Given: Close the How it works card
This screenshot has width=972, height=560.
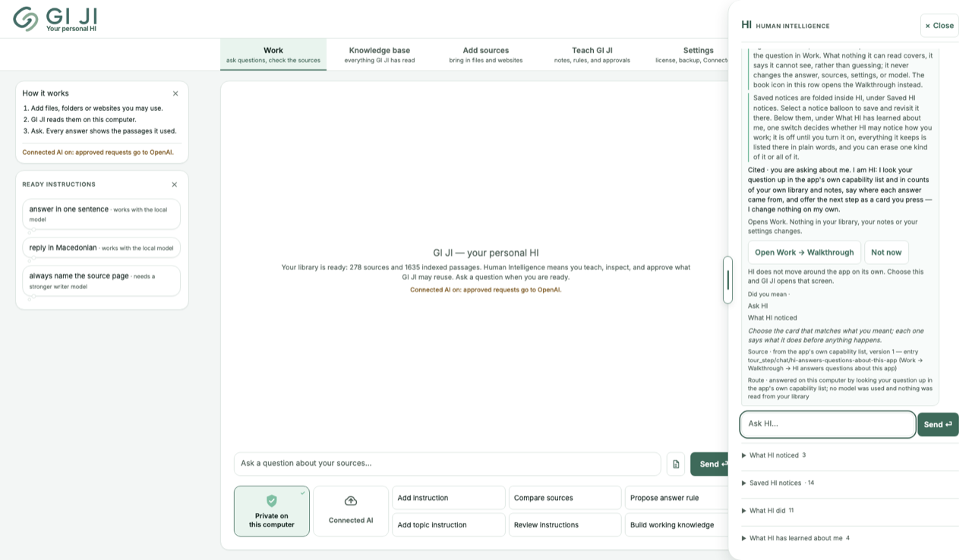Looking at the screenshot, I should point(175,93).
